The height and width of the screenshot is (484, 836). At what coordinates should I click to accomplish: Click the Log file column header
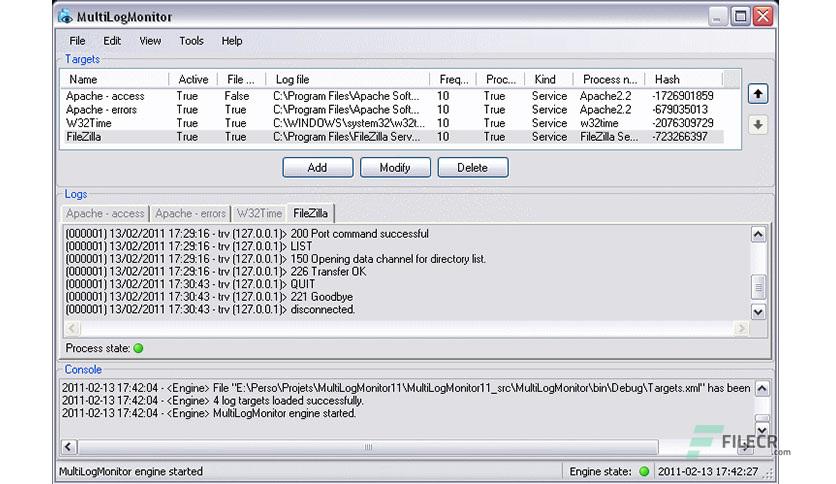click(x=348, y=79)
